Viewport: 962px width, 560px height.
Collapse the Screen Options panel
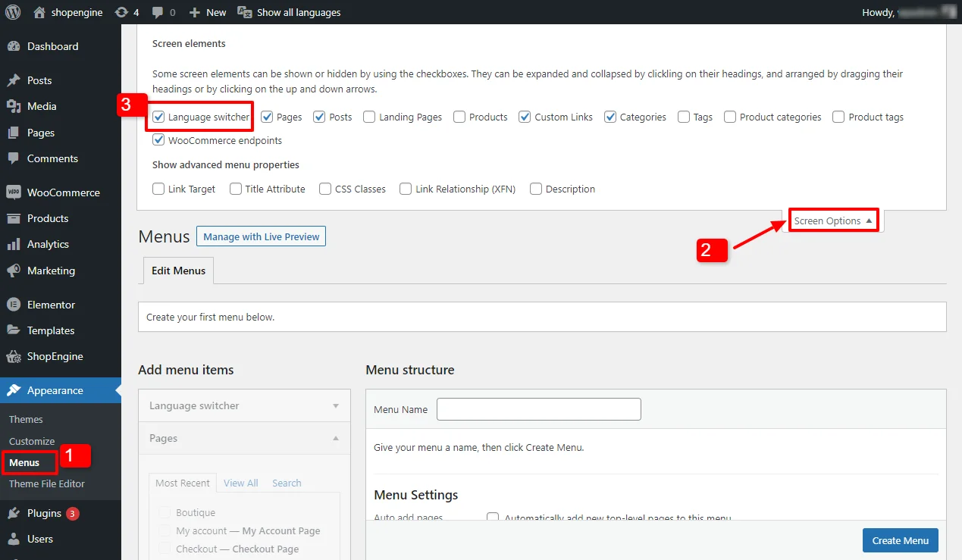tap(833, 221)
